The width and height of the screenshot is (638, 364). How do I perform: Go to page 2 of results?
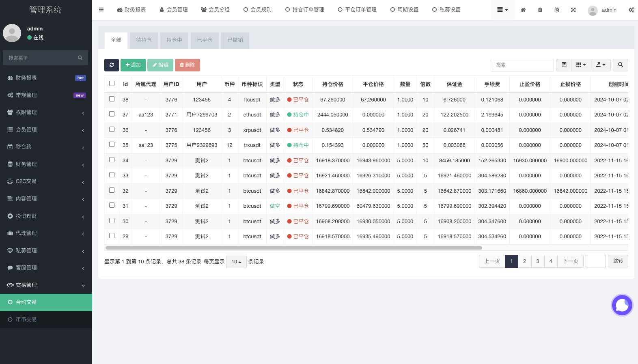(x=524, y=261)
